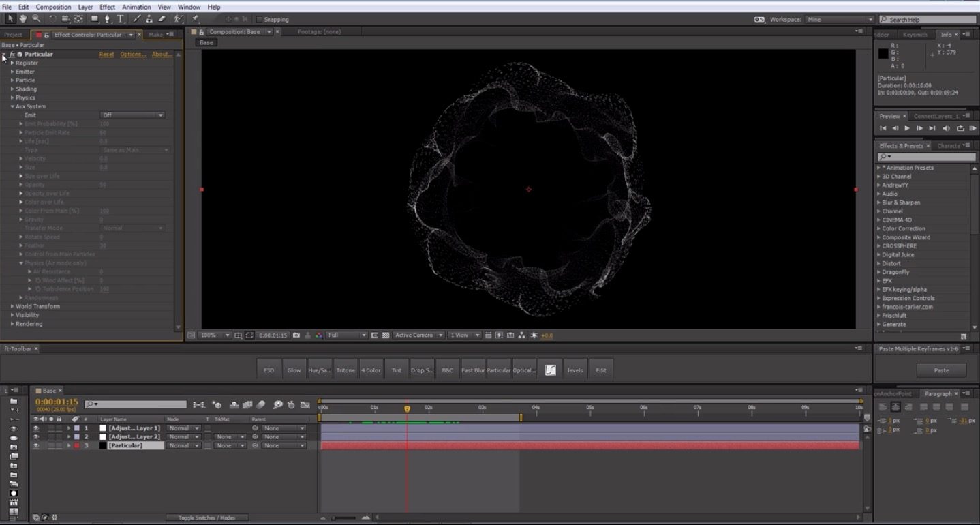980x525 pixels.
Task: Expand the Emitter group
Action: [x=12, y=72]
